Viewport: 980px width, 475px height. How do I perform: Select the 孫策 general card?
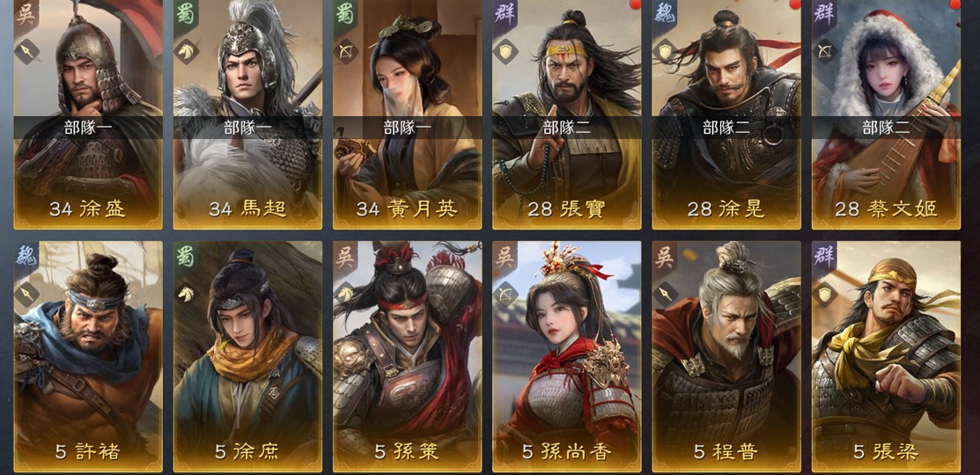[x=407, y=356]
